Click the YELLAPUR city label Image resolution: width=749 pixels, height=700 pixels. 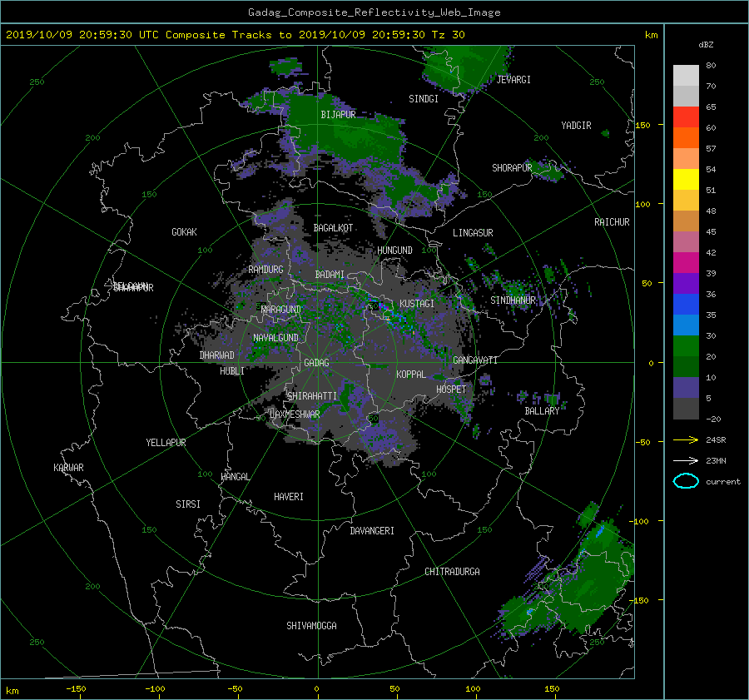166,443
